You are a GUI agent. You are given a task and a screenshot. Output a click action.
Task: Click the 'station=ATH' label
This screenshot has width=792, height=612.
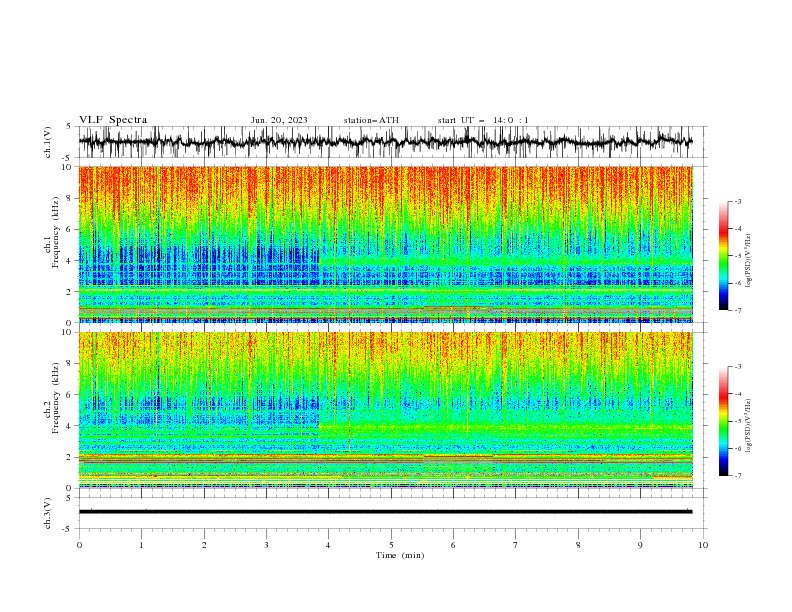[x=371, y=120]
